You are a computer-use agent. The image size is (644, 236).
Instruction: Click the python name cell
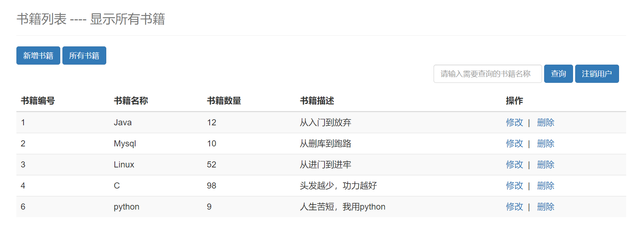tap(127, 207)
